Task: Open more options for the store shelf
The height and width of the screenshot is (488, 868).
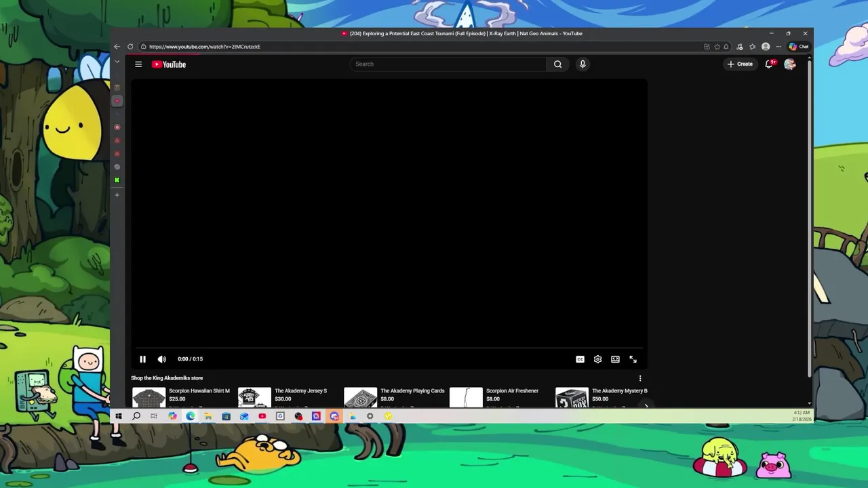Action: point(640,378)
